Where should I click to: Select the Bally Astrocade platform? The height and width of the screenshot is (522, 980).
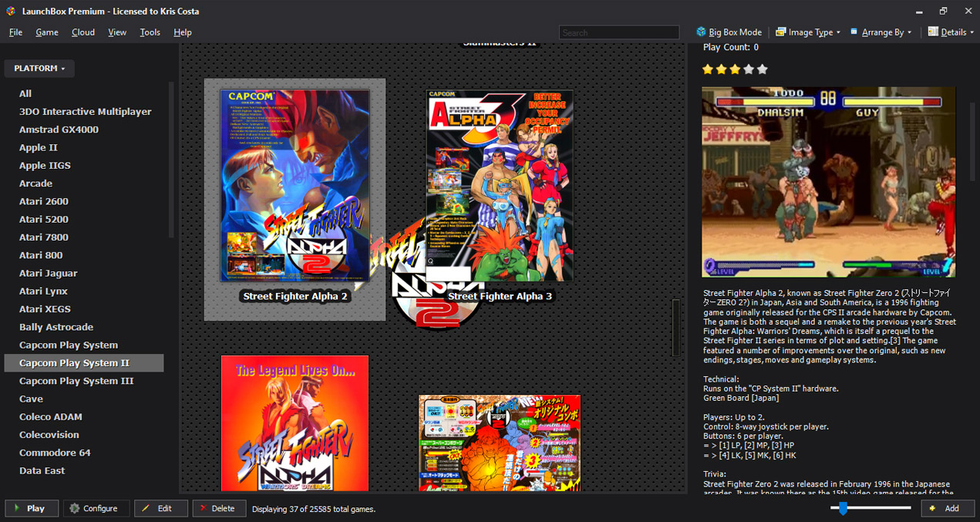[56, 327]
